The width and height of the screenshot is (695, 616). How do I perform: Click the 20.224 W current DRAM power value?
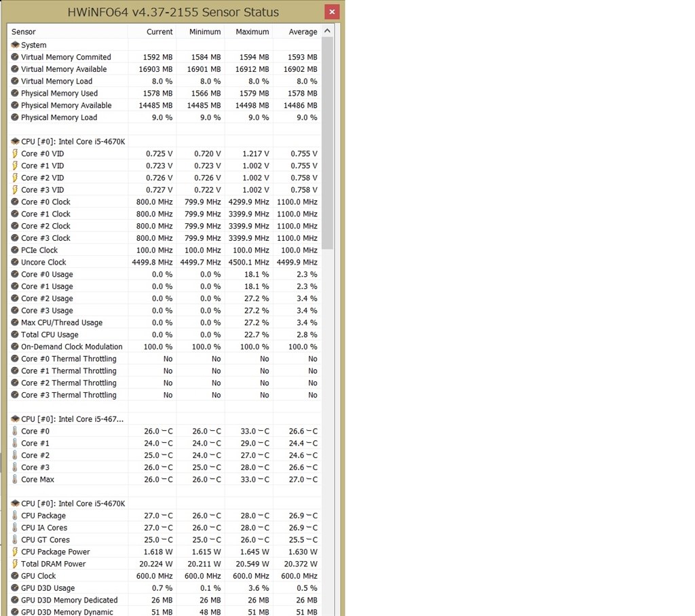point(155,564)
